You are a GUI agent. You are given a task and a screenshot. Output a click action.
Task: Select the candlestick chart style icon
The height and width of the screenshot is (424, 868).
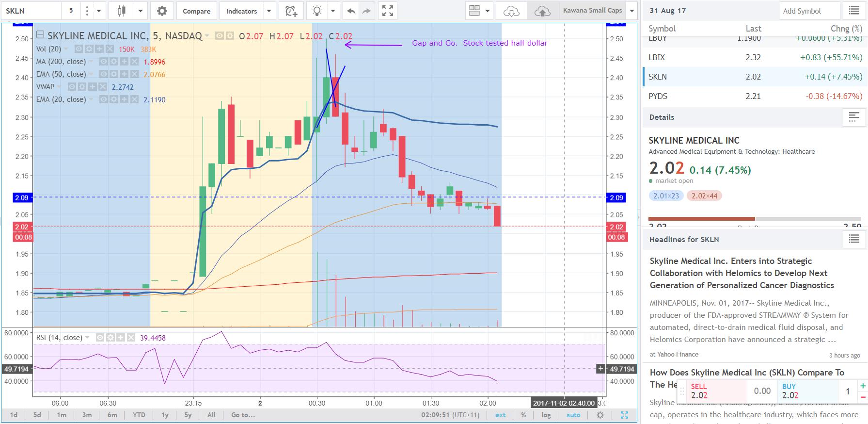[122, 11]
